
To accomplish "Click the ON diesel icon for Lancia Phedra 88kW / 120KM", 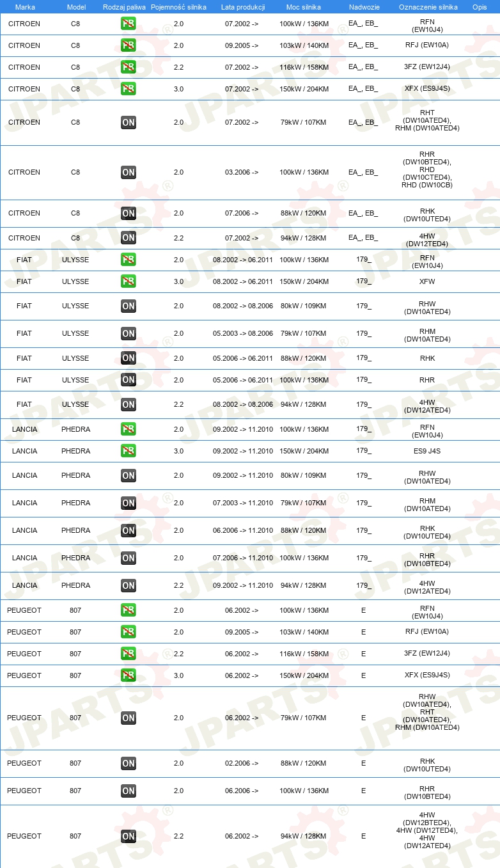I will click(x=129, y=530).
